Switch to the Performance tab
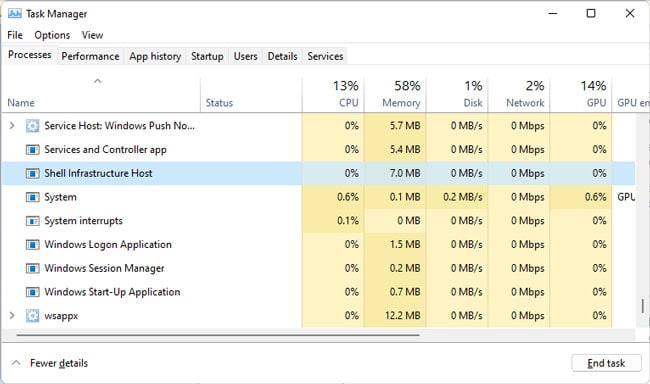The height and width of the screenshot is (384, 650). [x=90, y=56]
